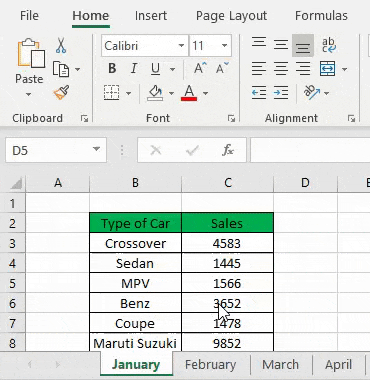Copy selection with the Copy icon
The image size is (370, 380).
pos(61,69)
